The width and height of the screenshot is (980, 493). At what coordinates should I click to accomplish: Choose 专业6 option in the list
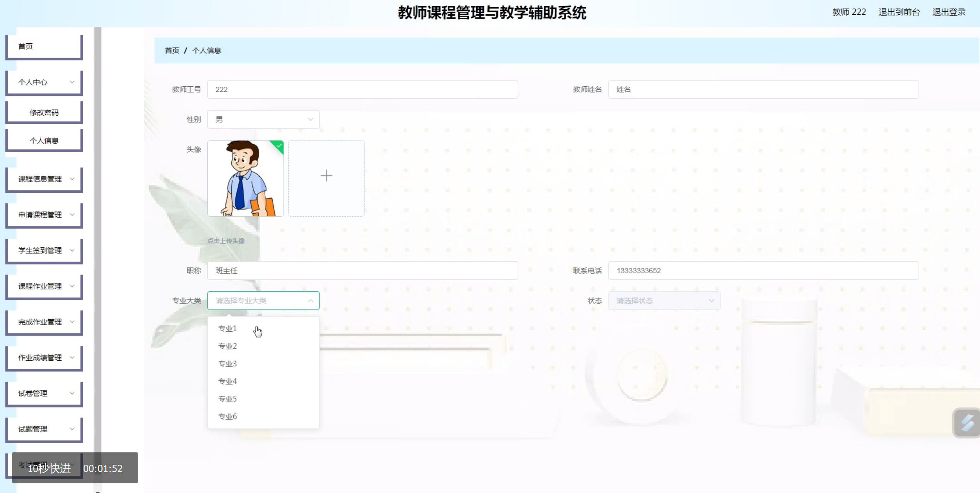(227, 416)
